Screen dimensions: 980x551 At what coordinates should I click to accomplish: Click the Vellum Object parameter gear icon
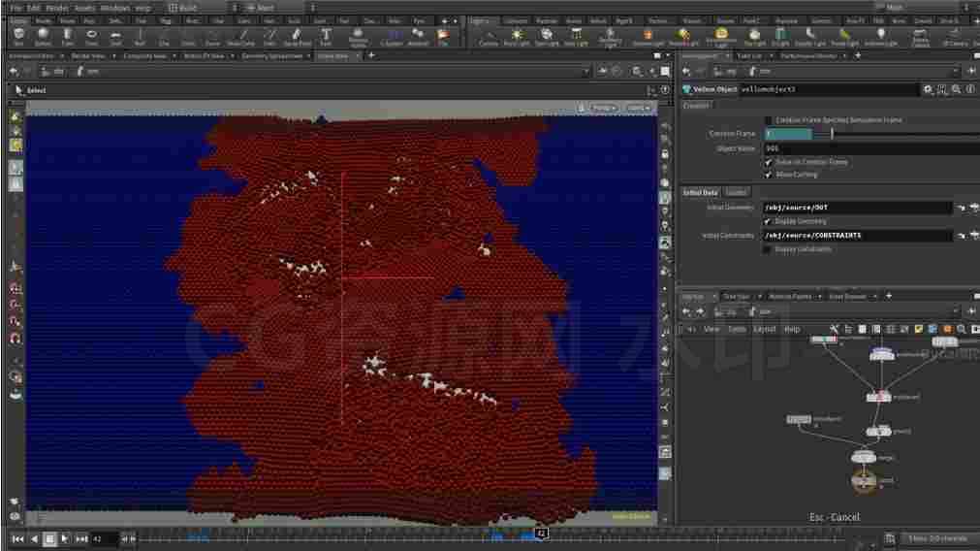(x=928, y=89)
